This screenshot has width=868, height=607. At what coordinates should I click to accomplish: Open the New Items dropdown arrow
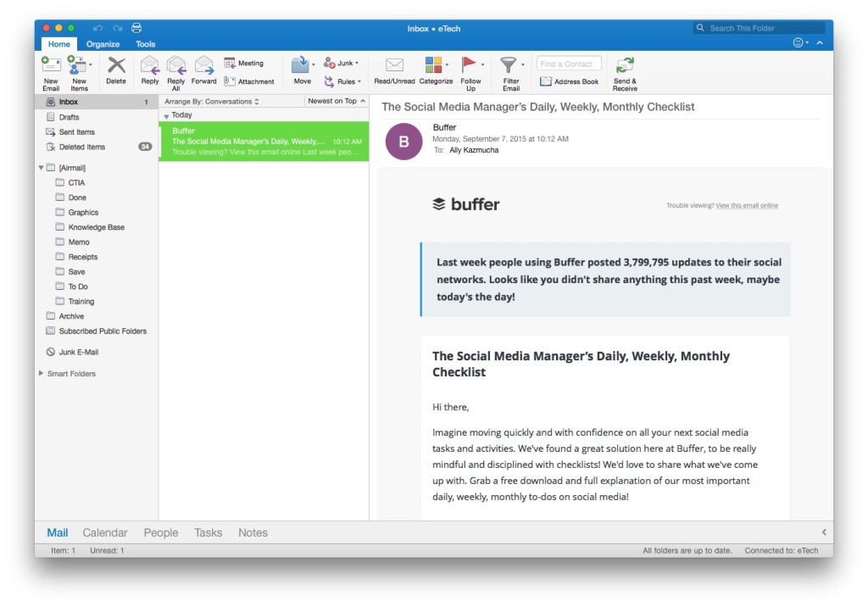coord(91,64)
